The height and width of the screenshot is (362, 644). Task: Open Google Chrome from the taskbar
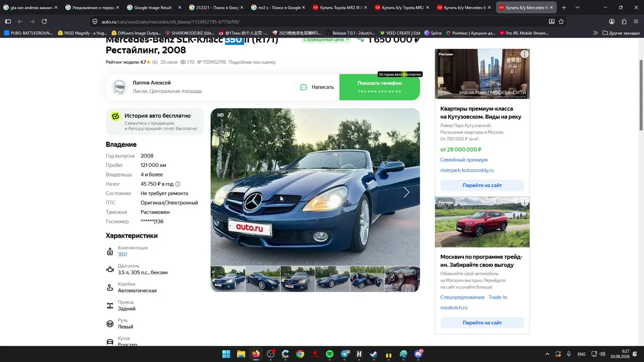(300, 354)
